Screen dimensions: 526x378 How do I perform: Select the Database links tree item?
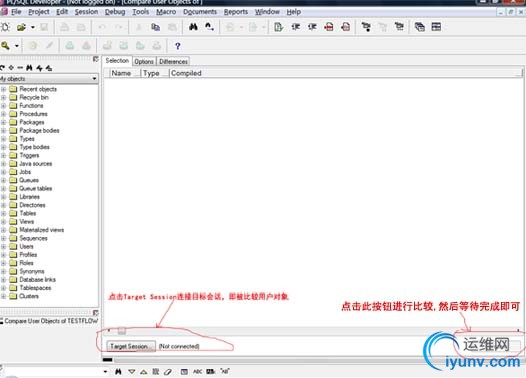point(38,279)
